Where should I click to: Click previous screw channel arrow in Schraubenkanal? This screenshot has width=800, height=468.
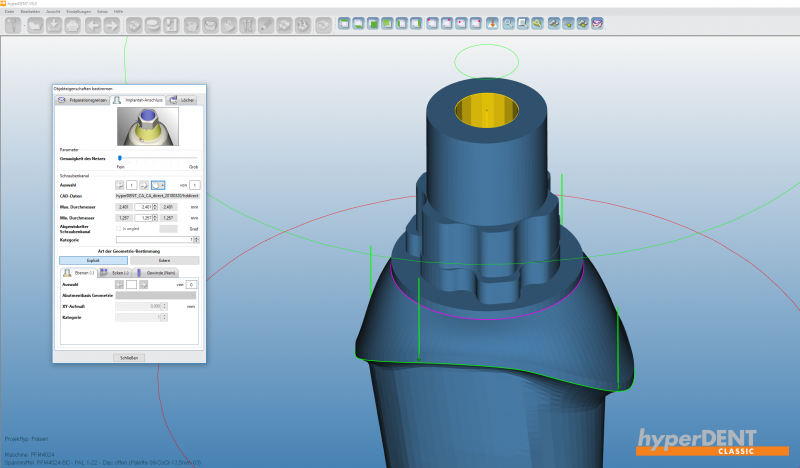(119, 185)
